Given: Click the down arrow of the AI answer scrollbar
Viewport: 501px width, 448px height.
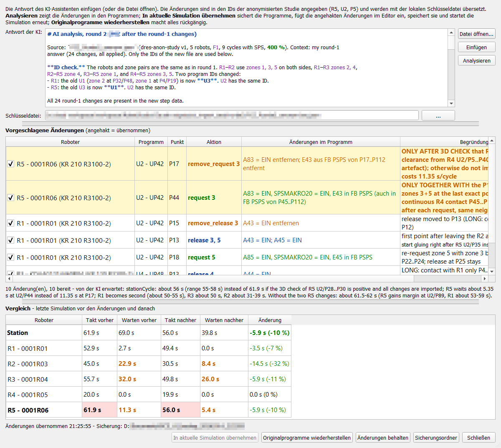Looking at the screenshot, I should coord(451,103).
